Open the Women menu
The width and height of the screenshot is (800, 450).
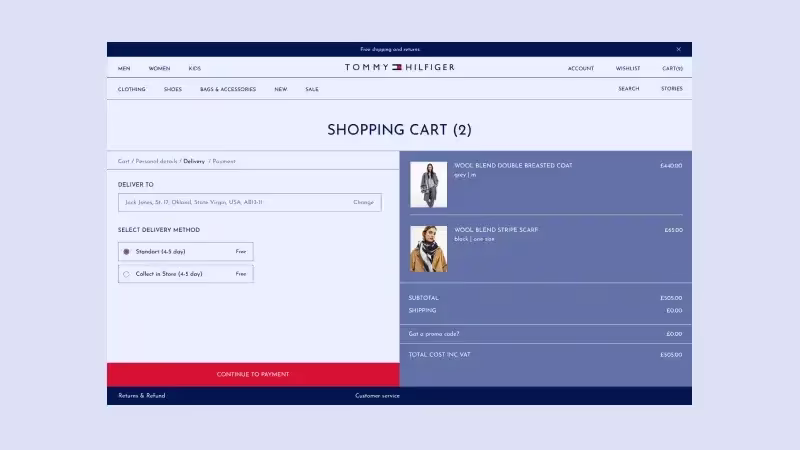point(159,69)
